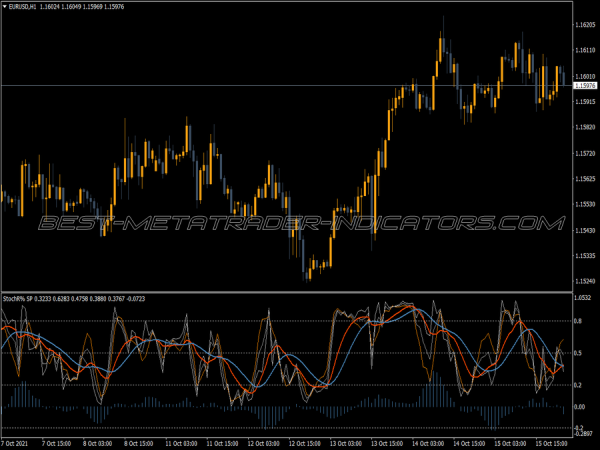Click the 12 Oct 03:00 time label

[x=263, y=444]
